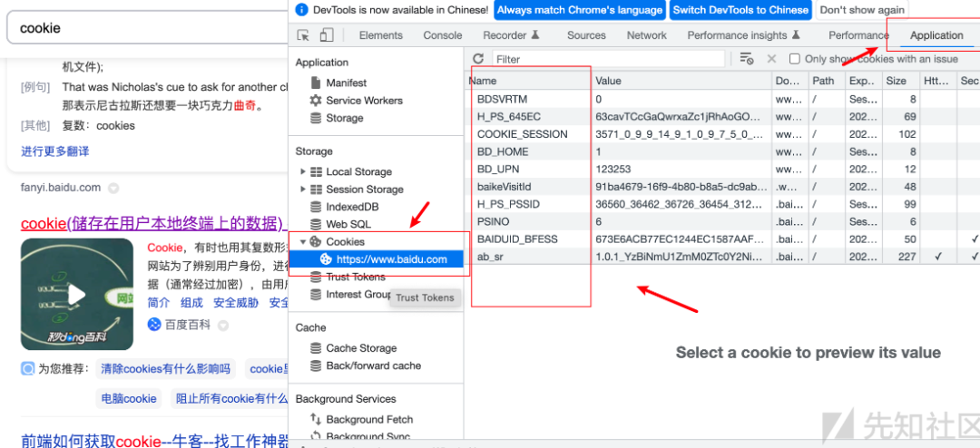Open the Console tab

(443, 35)
